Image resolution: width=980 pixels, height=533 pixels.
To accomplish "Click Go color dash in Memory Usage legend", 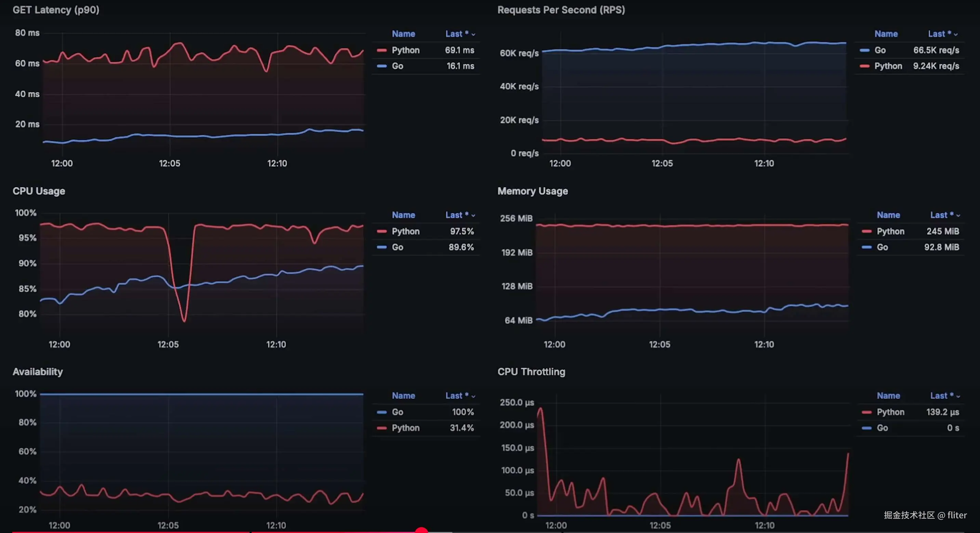I will pos(866,247).
